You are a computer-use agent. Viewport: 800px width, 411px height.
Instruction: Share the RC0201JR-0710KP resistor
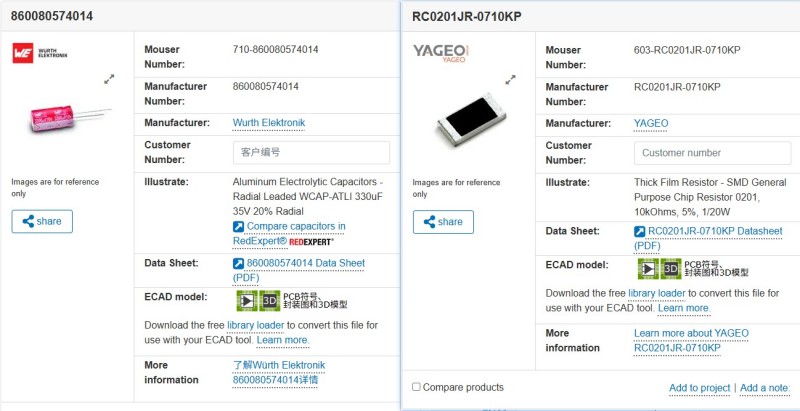[443, 221]
